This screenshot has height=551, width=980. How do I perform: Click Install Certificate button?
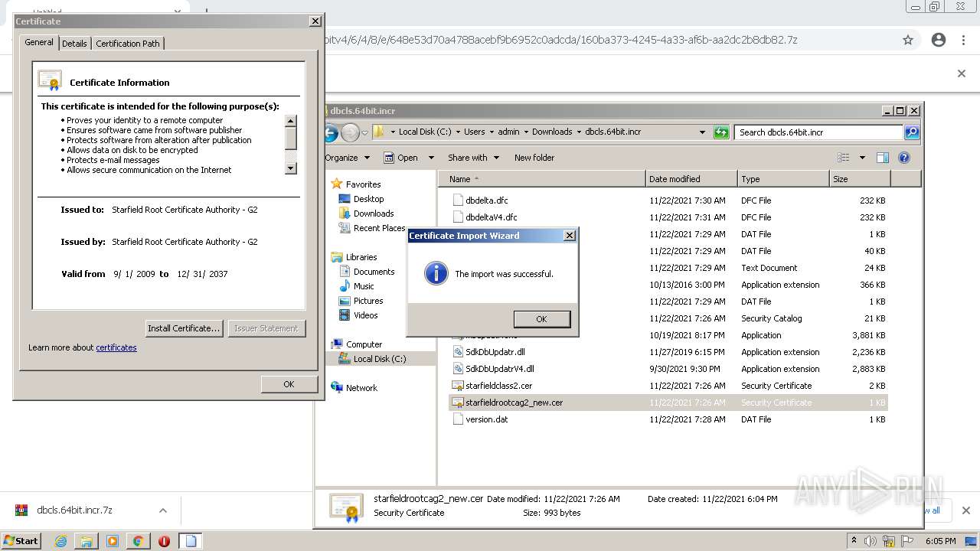click(x=184, y=328)
